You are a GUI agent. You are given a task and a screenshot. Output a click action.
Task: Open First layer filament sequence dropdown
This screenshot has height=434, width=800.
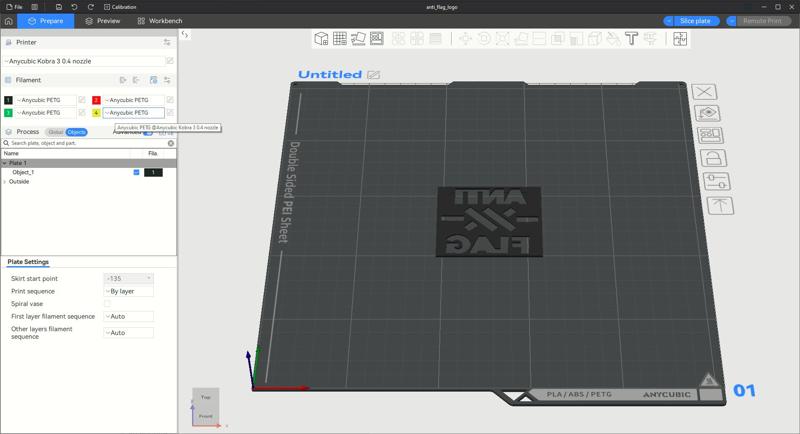click(129, 316)
